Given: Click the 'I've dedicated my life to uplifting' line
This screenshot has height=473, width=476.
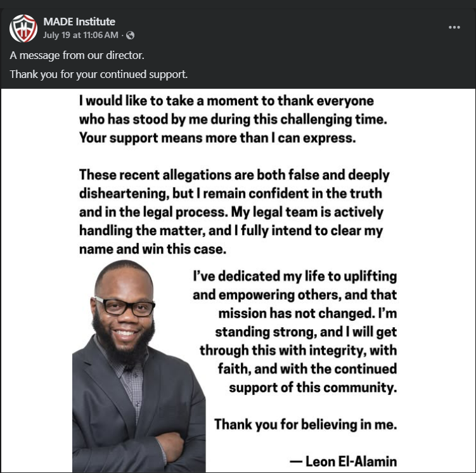Looking at the screenshot, I should 295,276.
